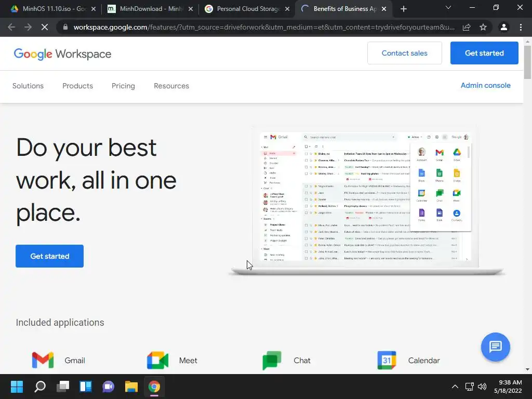Open Chrome tab search dropdown
This screenshot has width=532, height=399.
448,7
